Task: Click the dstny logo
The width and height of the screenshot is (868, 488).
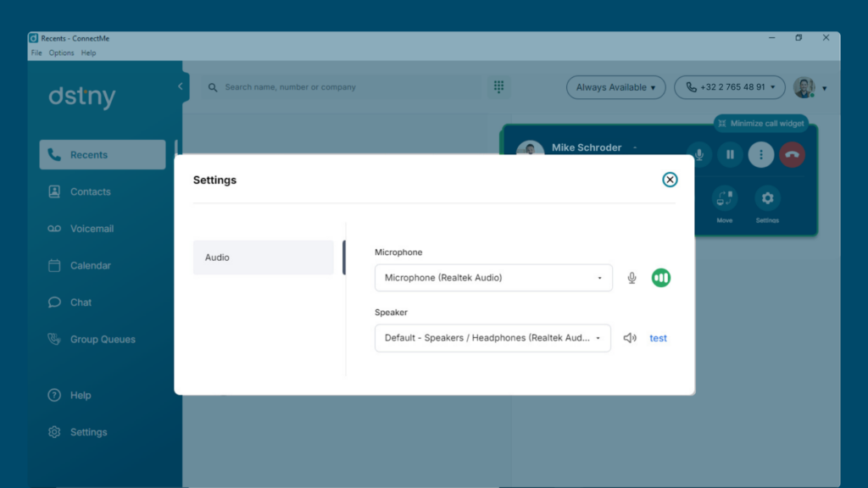Action: pyautogui.click(x=82, y=97)
